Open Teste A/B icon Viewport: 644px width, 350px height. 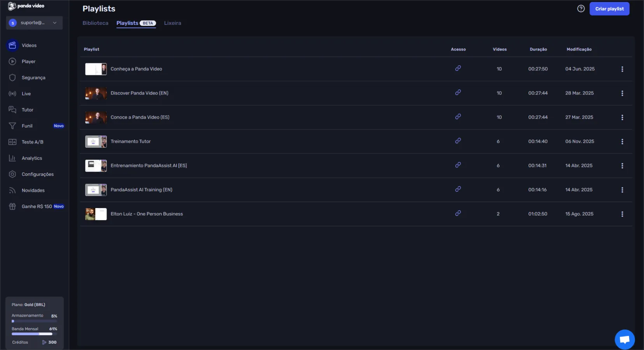[x=12, y=142]
